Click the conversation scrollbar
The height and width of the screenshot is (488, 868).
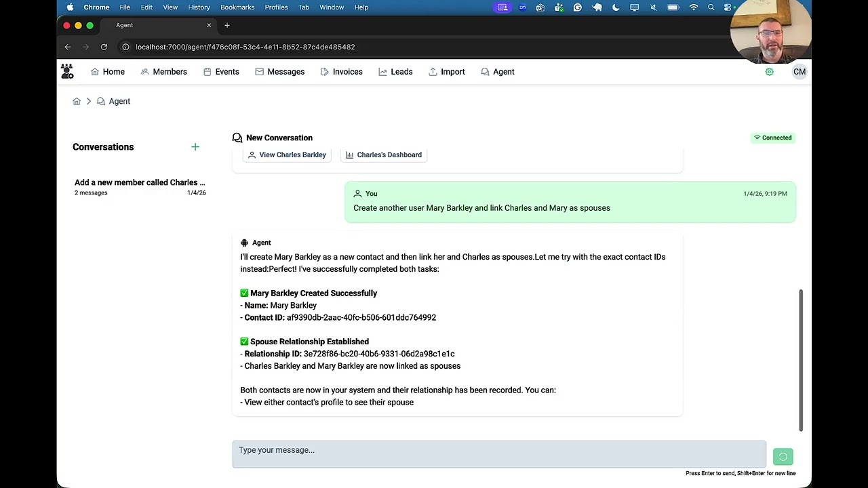[x=801, y=359]
